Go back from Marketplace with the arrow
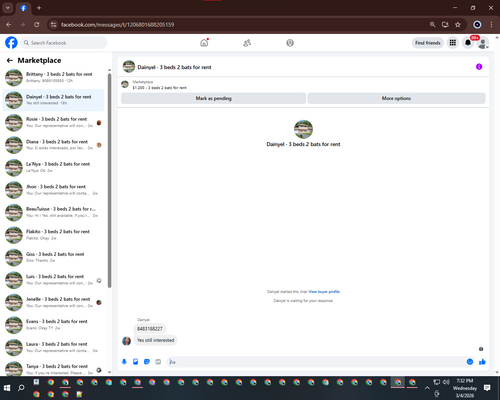Screen dimensions: 500x400 10,60
